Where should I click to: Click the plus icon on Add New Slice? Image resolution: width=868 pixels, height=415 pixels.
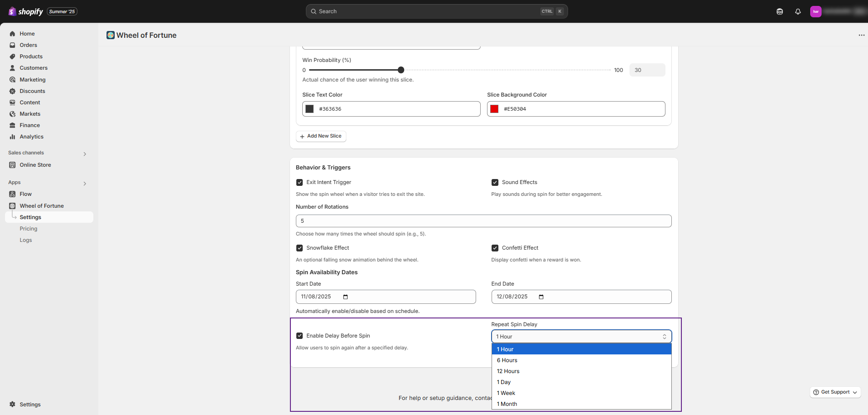pos(302,136)
